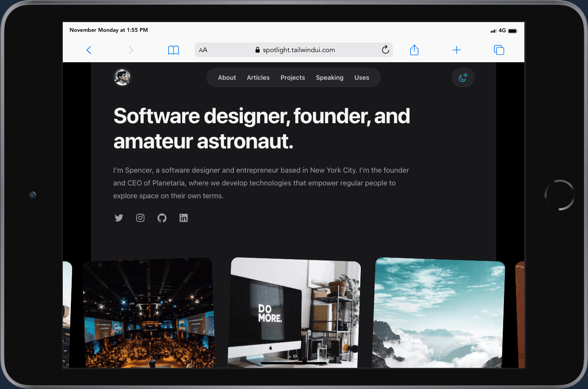Open the About page link
Screen dimensions: 588x389
227,77
